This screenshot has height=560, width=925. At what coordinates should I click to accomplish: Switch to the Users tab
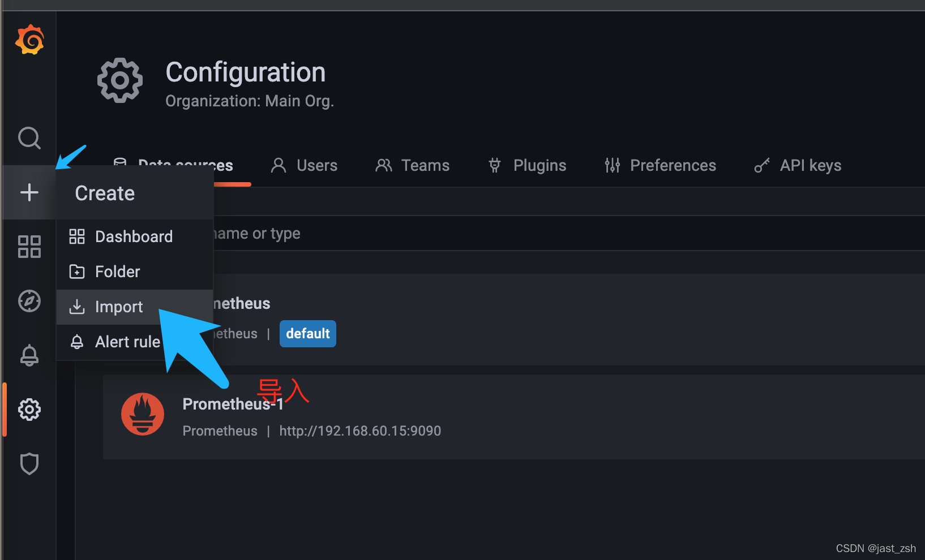(x=305, y=165)
